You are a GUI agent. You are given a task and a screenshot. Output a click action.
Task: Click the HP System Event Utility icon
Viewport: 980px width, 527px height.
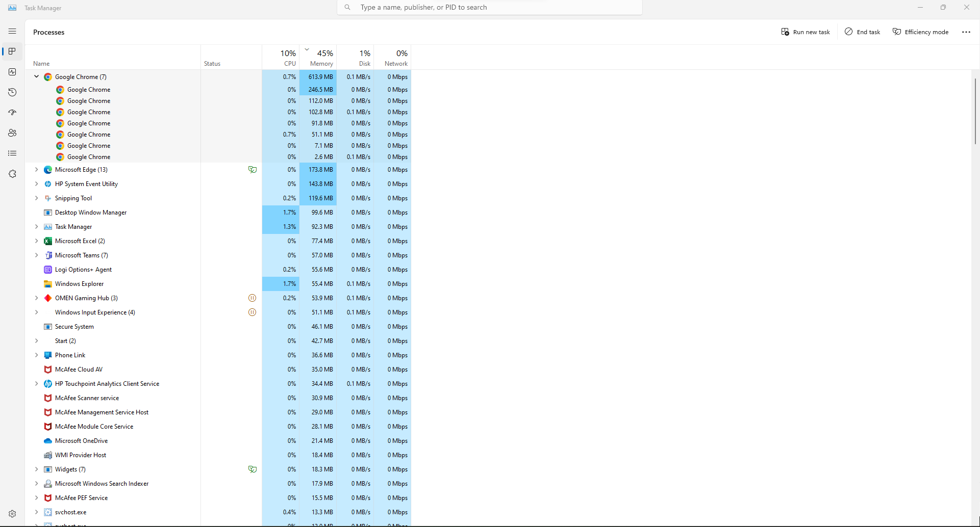pyautogui.click(x=48, y=184)
